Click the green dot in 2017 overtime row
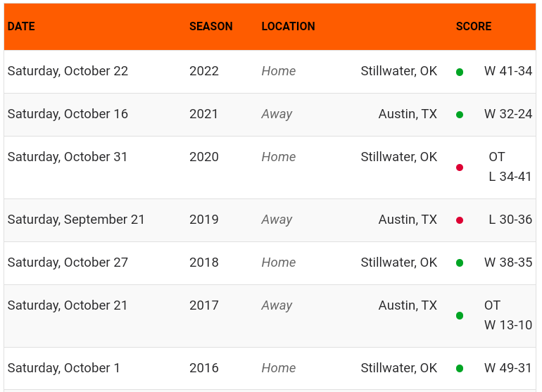Screen dimensions: 542x392 point(460,316)
